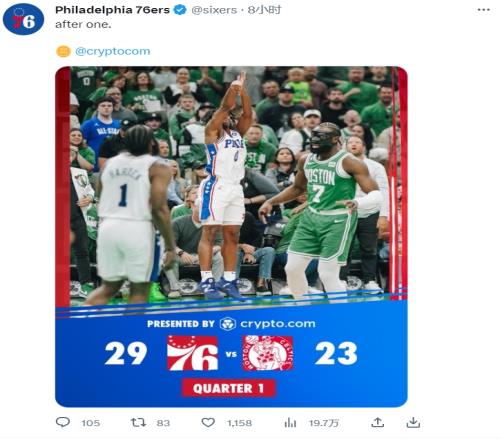Open the three-dot more options menu
The image size is (500, 440).
pyautogui.click(x=484, y=10)
